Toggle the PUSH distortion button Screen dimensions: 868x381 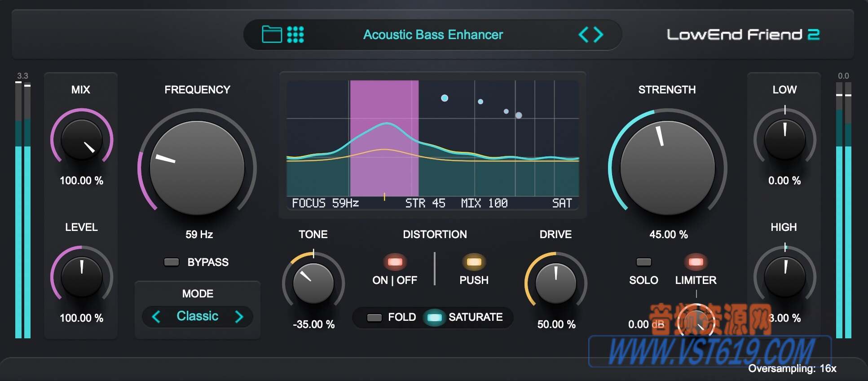tap(474, 261)
